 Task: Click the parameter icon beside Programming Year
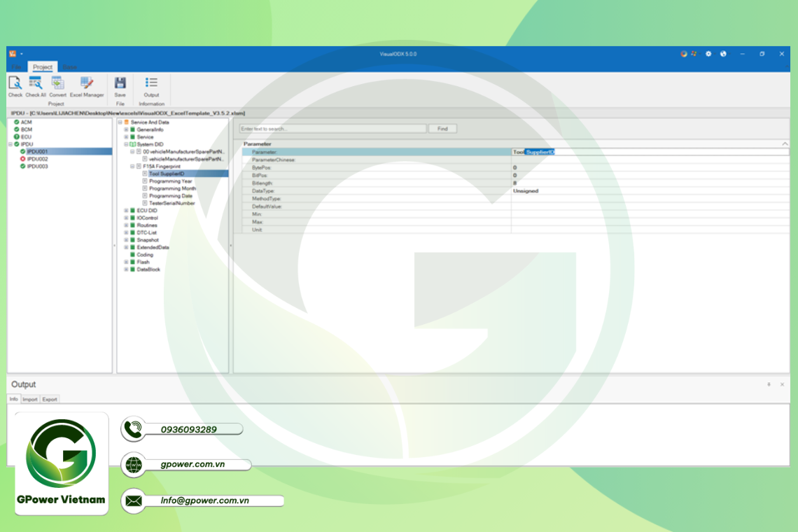145,181
